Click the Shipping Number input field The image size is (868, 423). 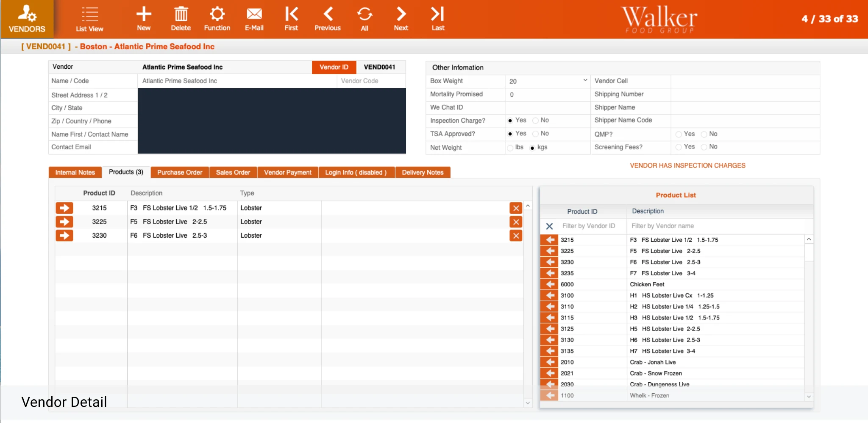pos(745,94)
